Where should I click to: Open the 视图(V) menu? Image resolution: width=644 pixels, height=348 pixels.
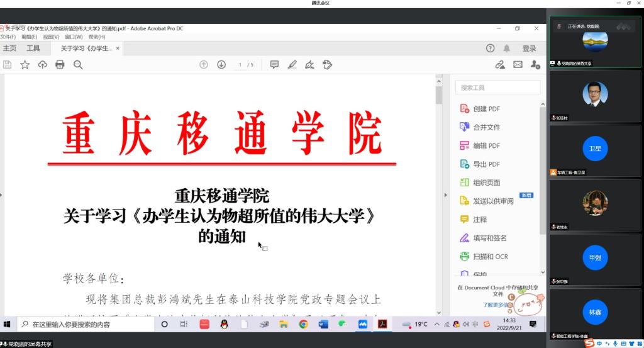pos(51,37)
